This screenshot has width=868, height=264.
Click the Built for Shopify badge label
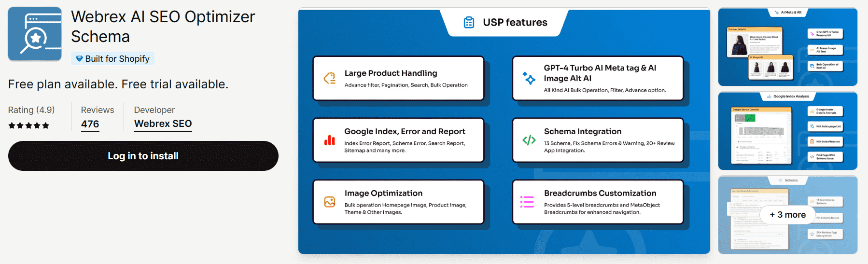[117, 58]
